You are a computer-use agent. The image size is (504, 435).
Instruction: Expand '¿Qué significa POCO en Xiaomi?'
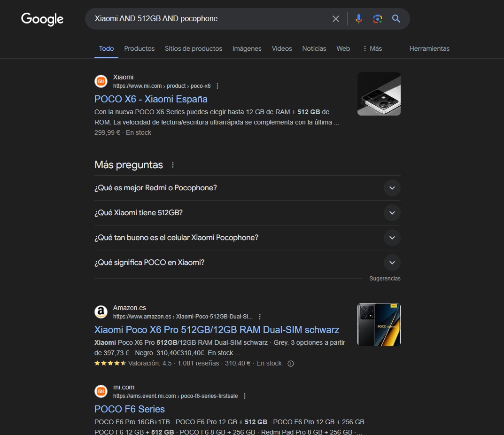tap(392, 263)
